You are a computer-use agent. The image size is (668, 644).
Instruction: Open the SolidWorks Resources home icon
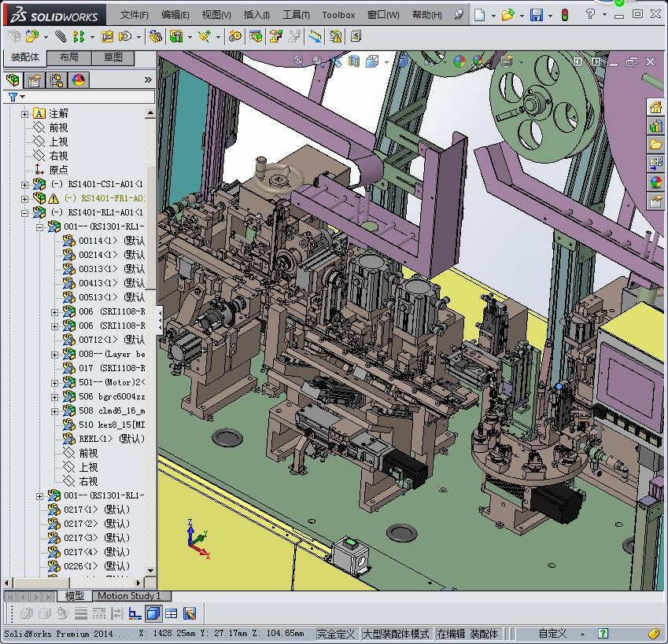(x=655, y=107)
